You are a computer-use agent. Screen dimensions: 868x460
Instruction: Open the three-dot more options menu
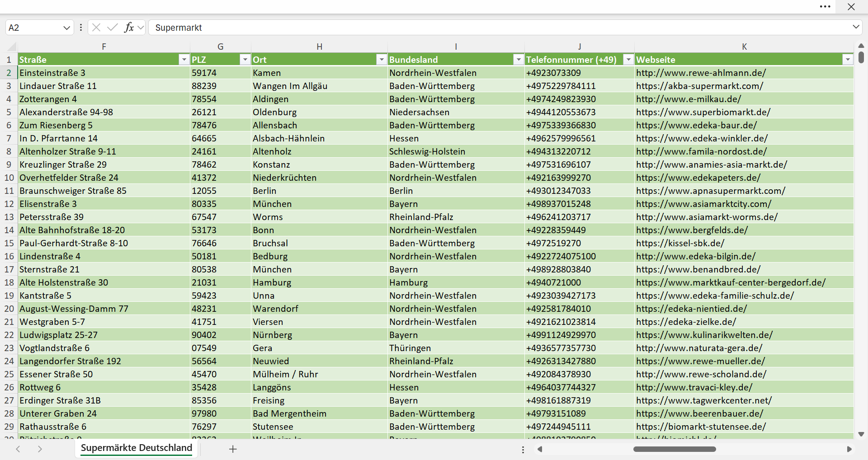(825, 7)
